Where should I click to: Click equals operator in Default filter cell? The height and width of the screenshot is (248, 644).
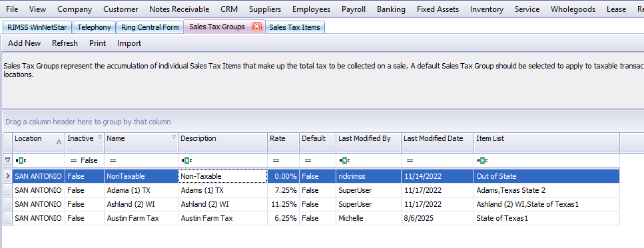(308, 161)
